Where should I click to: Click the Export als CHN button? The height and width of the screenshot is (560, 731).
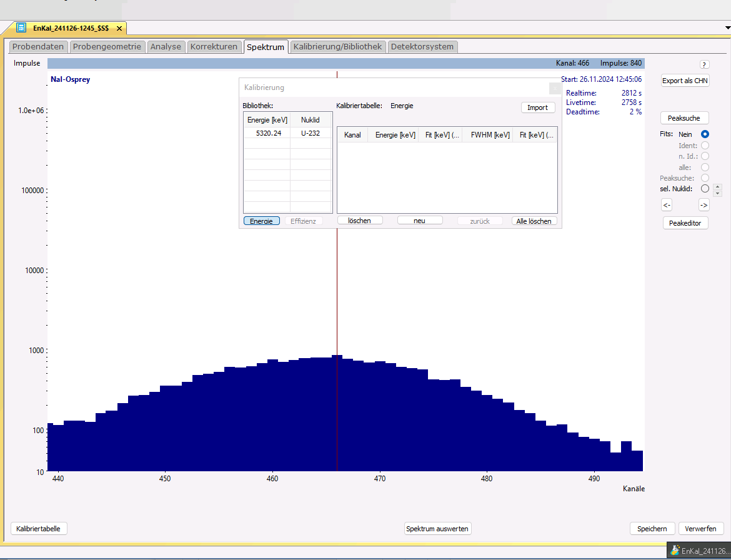[x=685, y=81]
